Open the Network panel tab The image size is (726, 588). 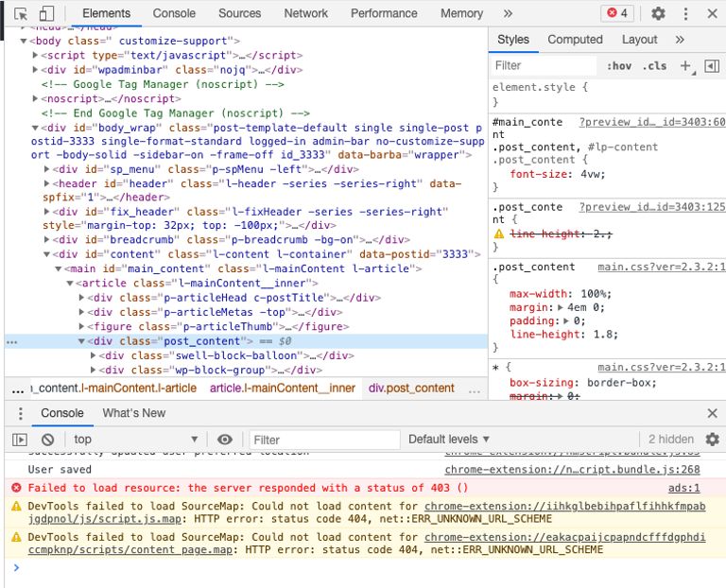coord(305,13)
